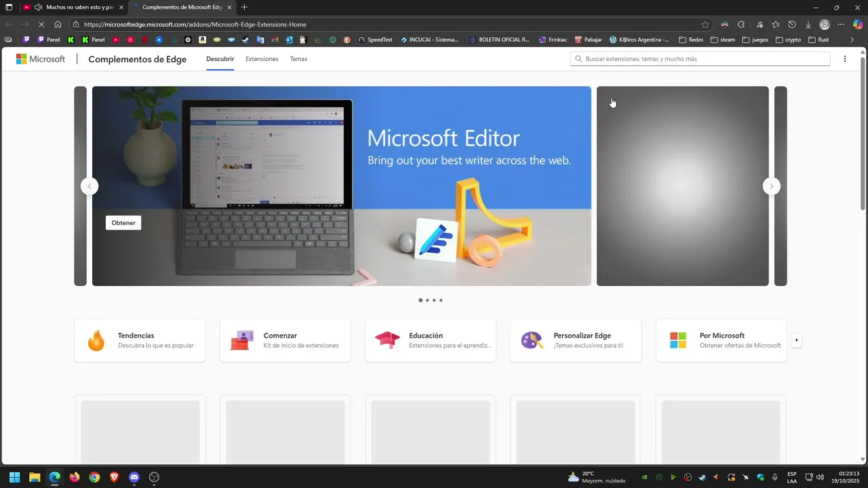Expand the juegos bookmarks folder
Image resolution: width=868 pixels, height=488 pixels.
pos(755,39)
